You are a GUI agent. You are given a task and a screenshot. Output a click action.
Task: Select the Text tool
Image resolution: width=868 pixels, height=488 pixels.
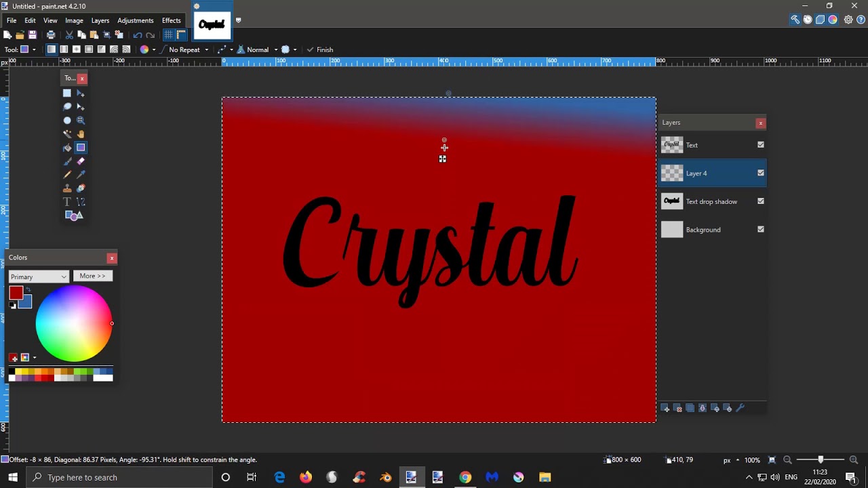pos(67,202)
